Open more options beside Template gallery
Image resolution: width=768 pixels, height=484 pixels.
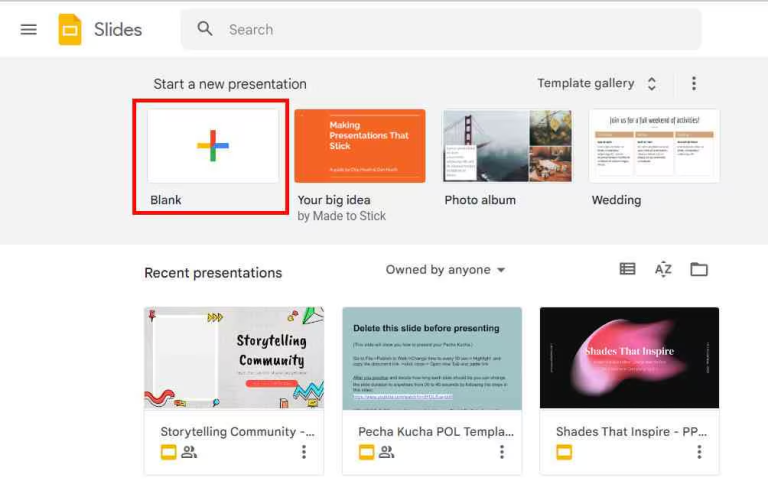(694, 84)
